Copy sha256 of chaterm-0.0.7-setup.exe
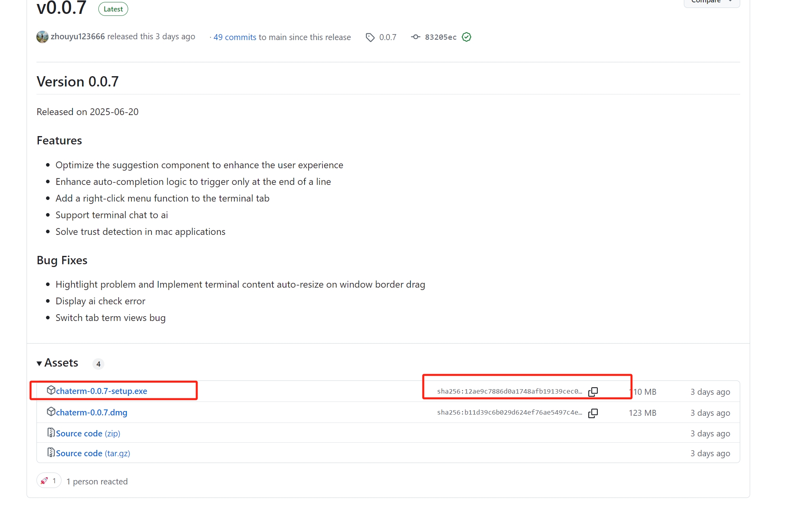 click(593, 392)
